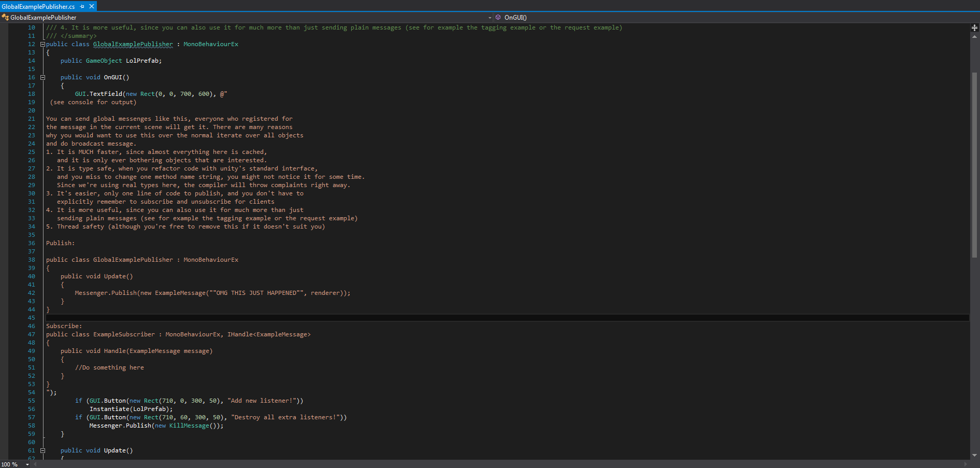Screen dimensions: 980x468
Task: Click 'OMG THIS JUST HAPPENED' string on line 42
Action: 256,293
